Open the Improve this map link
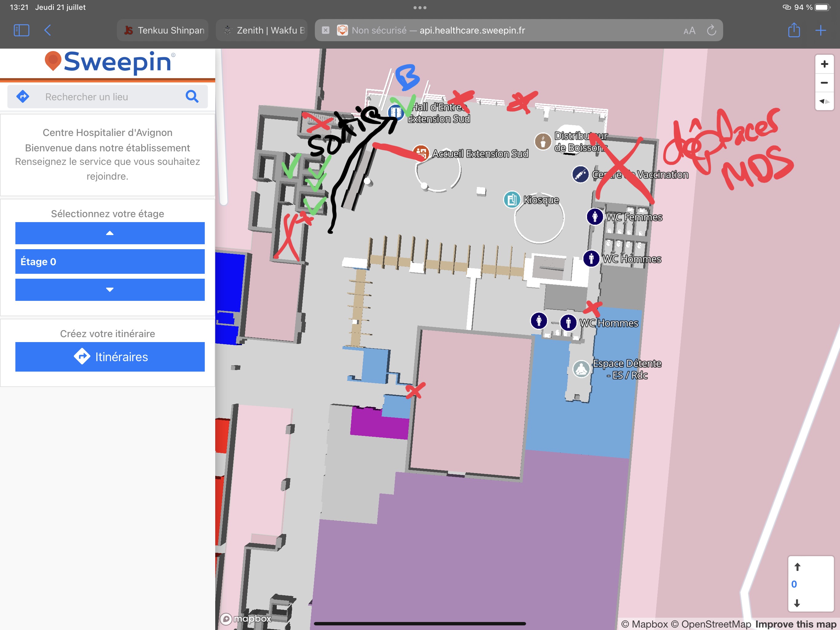Image resolution: width=840 pixels, height=630 pixels. point(795,624)
